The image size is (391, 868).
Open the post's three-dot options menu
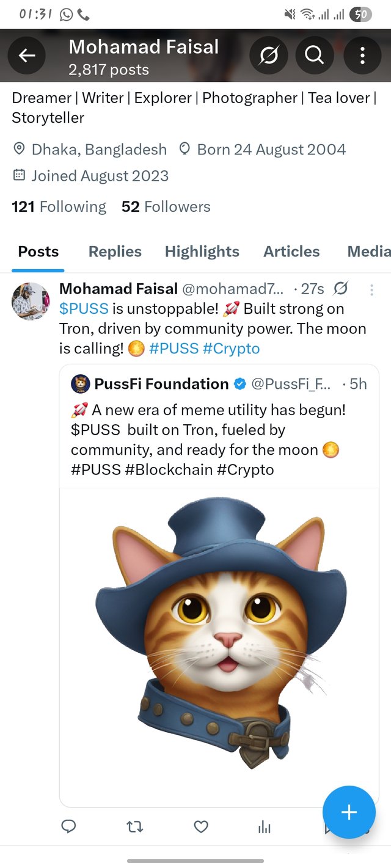[371, 289]
